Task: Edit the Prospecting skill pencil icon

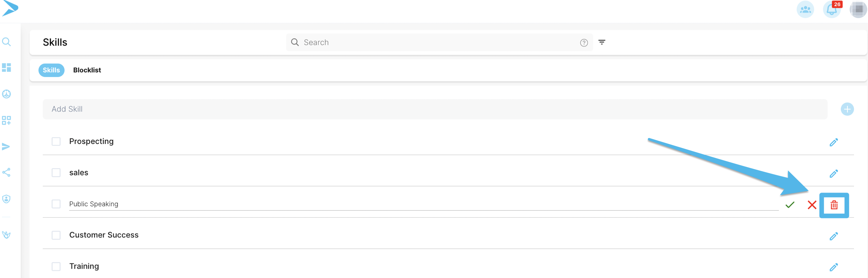Action: (x=834, y=142)
